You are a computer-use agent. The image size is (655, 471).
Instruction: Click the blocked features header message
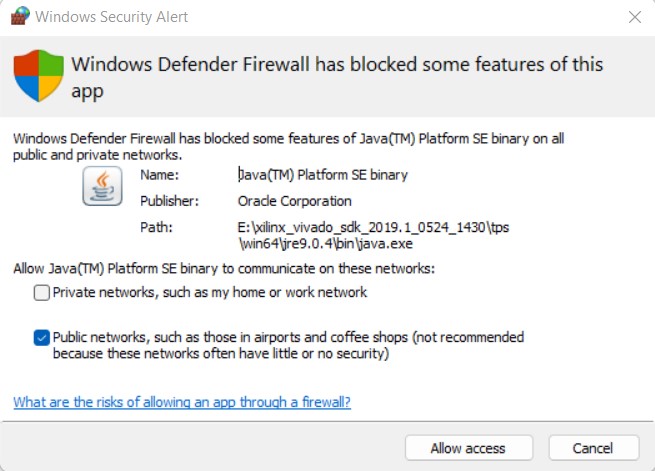[337, 77]
